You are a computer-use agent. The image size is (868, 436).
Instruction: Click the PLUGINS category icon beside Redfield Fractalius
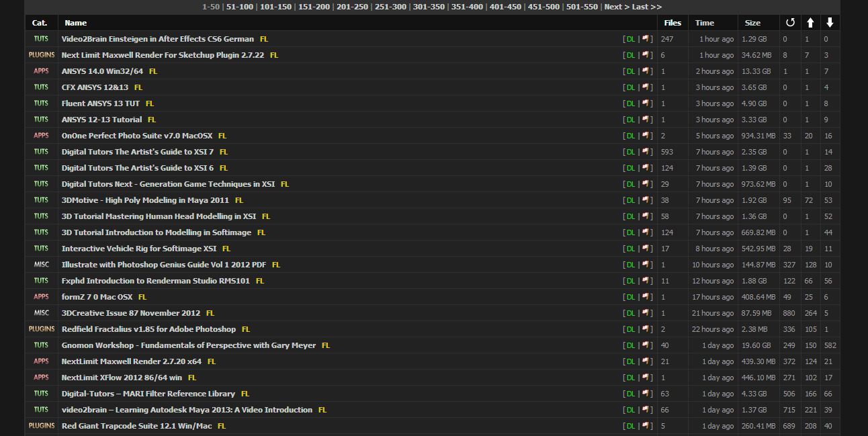pos(42,329)
